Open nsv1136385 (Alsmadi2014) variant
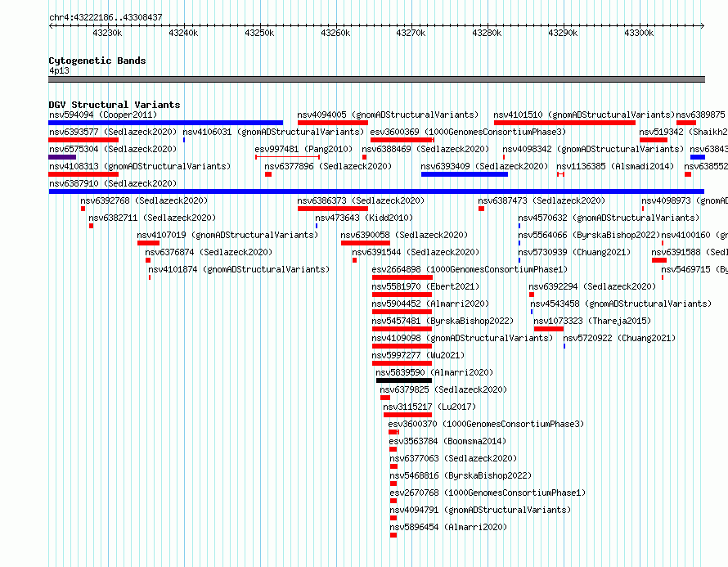Image resolution: width=728 pixels, height=567 pixels. pyautogui.click(x=615, y=166)
